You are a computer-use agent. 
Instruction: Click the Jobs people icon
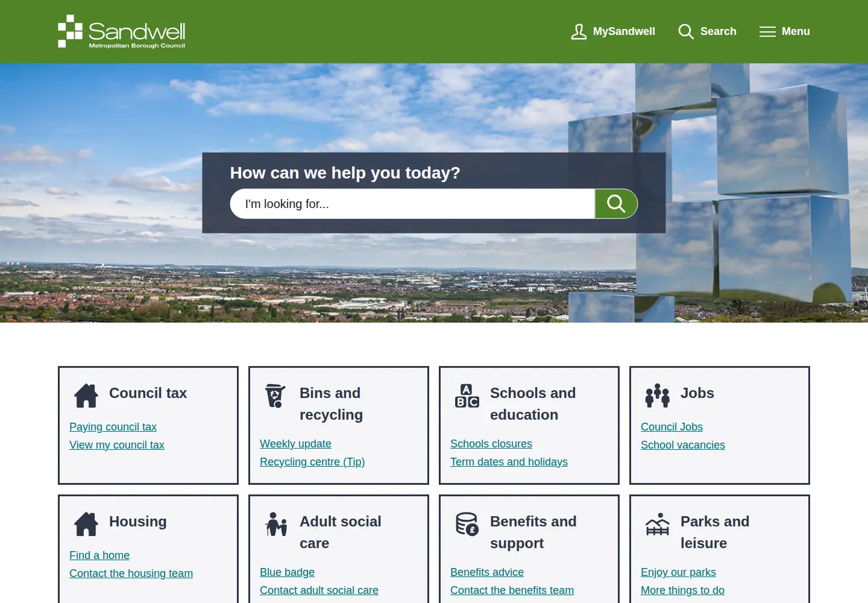coord(658,396)
